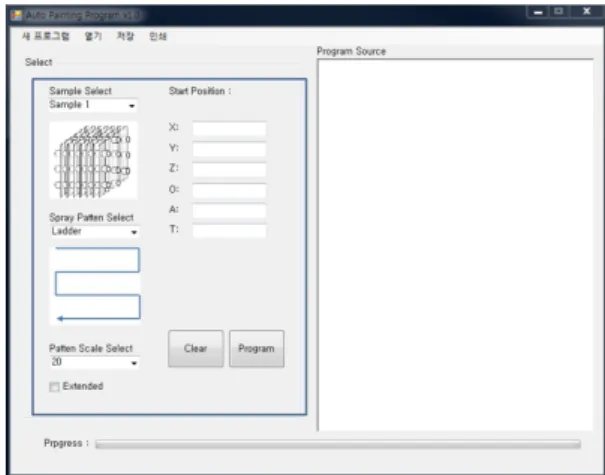Click the ladder spray pattern preview
605x475 pixels.
coord(96,286)
